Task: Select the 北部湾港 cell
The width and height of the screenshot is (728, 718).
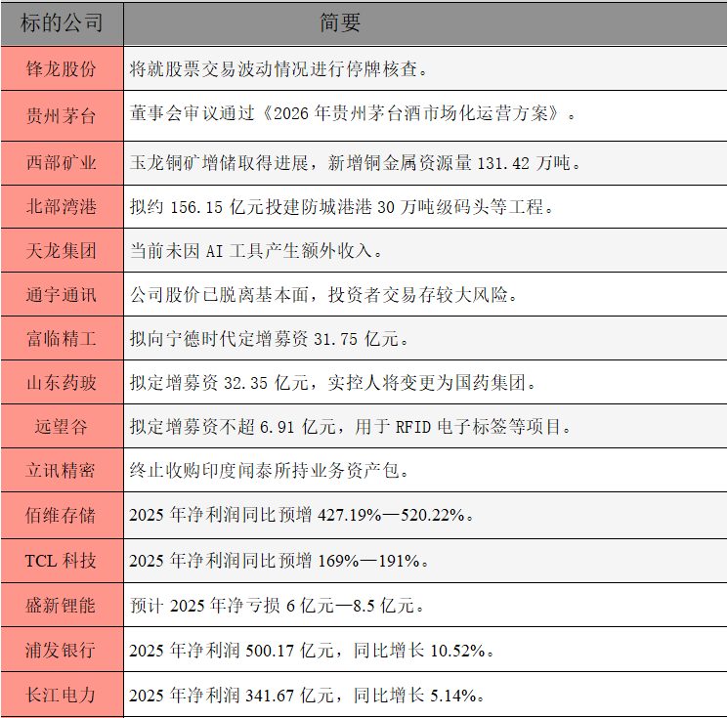Action: click(62, 206)
